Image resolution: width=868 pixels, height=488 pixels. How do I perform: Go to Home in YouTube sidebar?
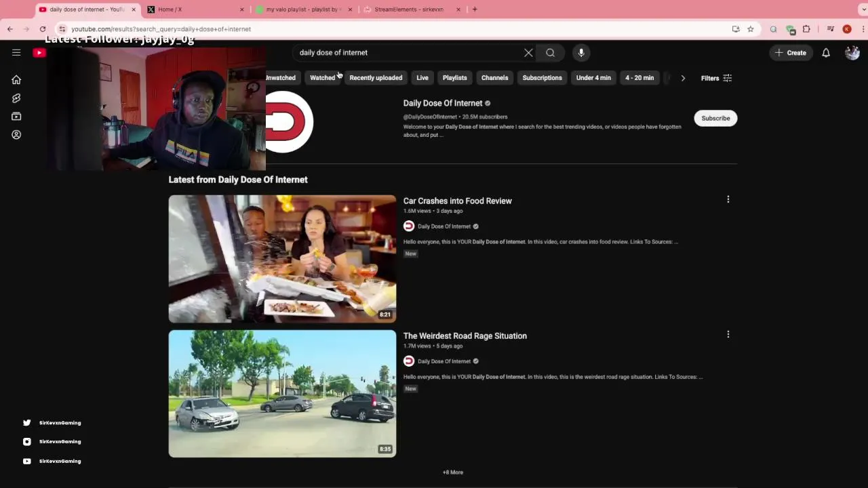(16, 80)
